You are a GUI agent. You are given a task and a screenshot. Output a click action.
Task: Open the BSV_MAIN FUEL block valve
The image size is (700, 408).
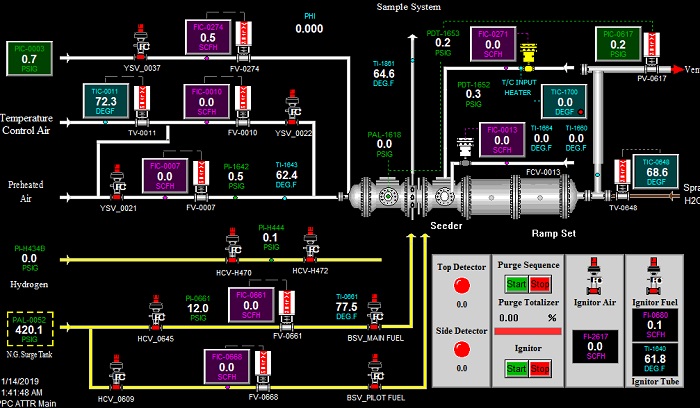click(374, 312)
